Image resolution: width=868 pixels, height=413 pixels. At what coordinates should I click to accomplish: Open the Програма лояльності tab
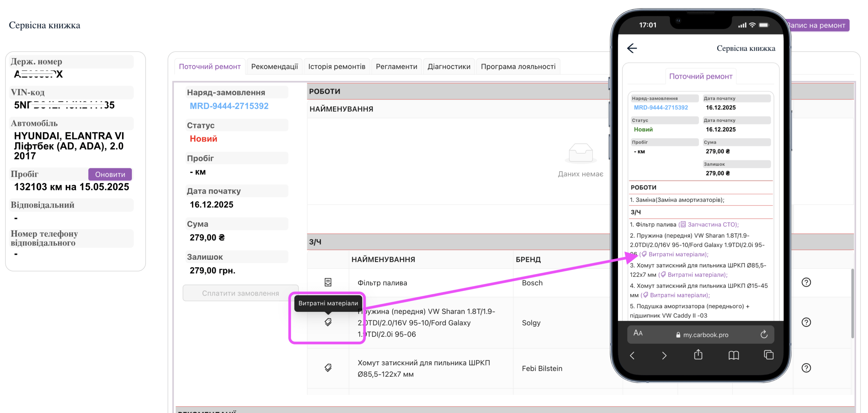(x=518, y=67)
